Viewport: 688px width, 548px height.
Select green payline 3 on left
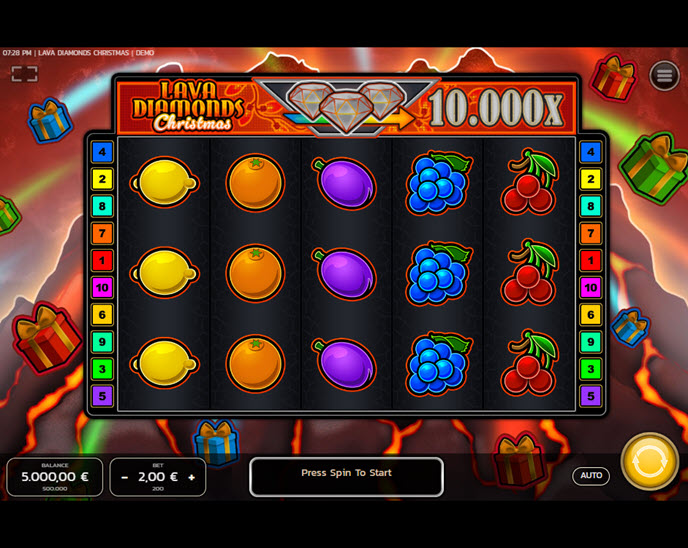102,369
